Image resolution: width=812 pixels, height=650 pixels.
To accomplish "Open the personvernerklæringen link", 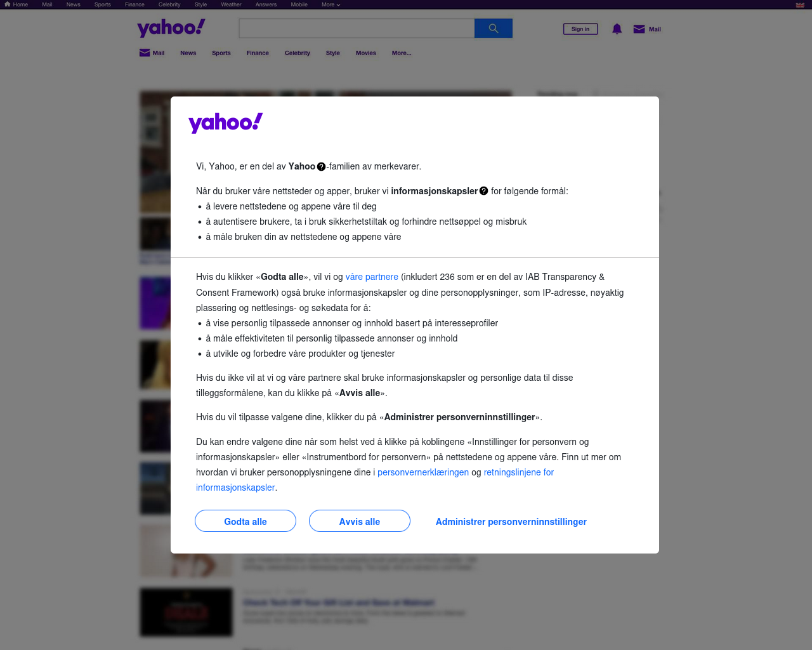I will (423, 472).
